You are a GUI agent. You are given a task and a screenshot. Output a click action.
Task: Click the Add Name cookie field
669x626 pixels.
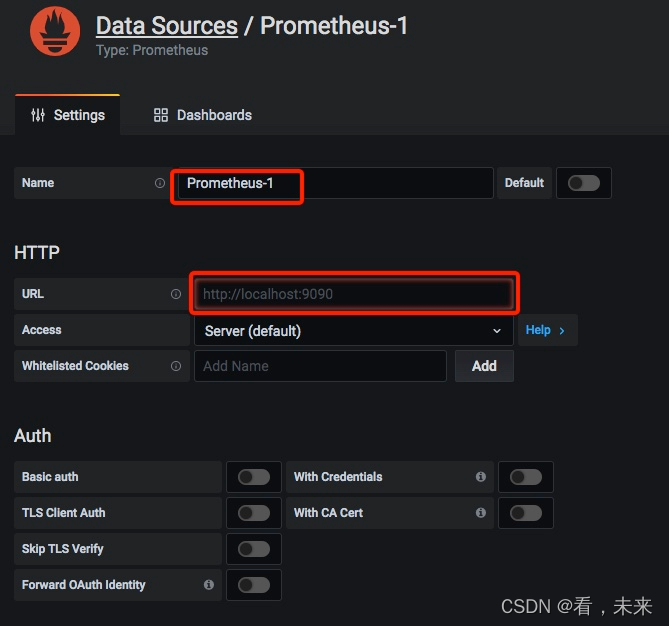click(x=320, y=366)
